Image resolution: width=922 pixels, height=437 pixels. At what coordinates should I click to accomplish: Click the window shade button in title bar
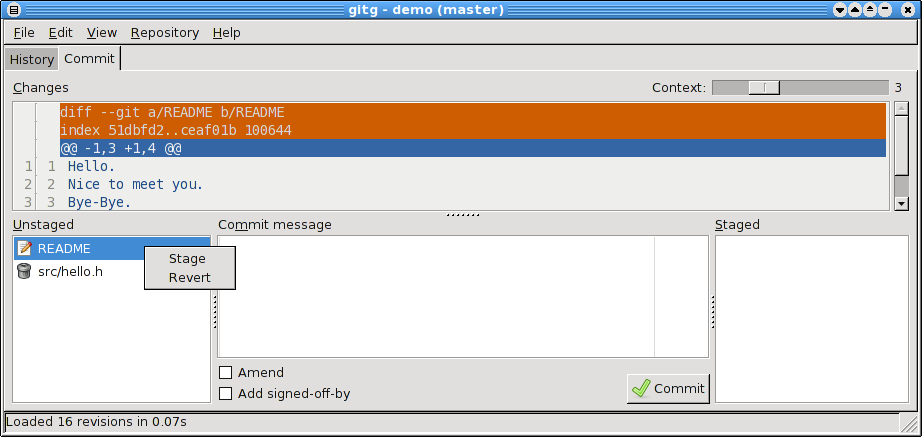click(856, 9)
